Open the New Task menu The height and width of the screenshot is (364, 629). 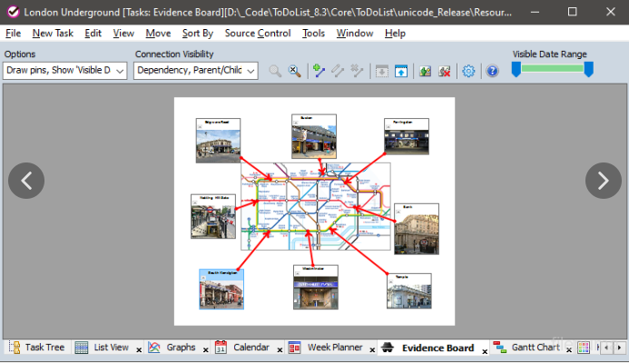click(53, 34)
